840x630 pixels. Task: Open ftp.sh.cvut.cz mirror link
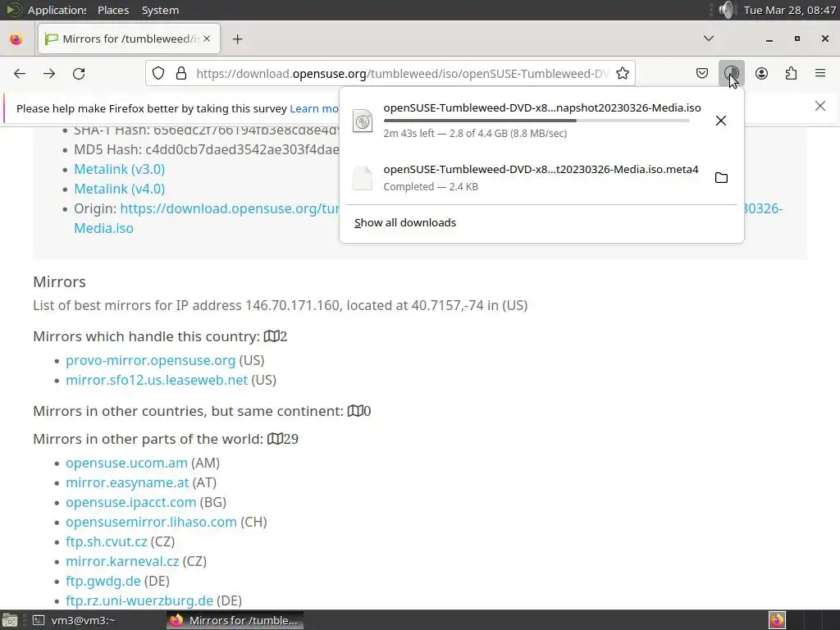point(106,542)
